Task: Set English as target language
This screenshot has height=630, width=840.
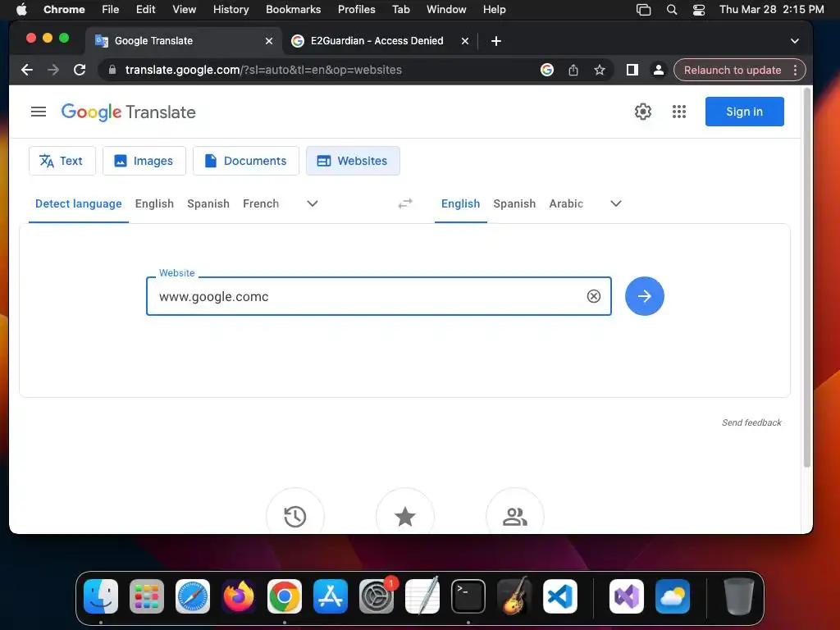Action: pos(461,203)
